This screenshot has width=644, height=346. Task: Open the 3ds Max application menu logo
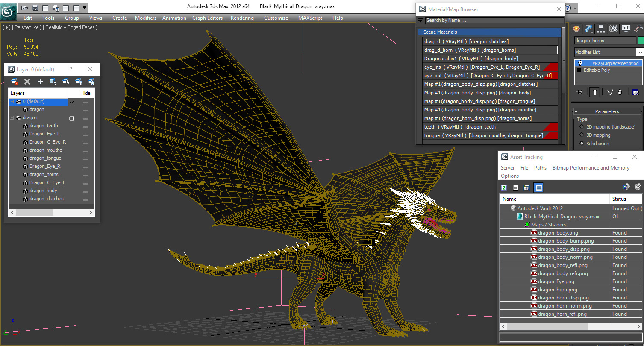tap(8, 11)
